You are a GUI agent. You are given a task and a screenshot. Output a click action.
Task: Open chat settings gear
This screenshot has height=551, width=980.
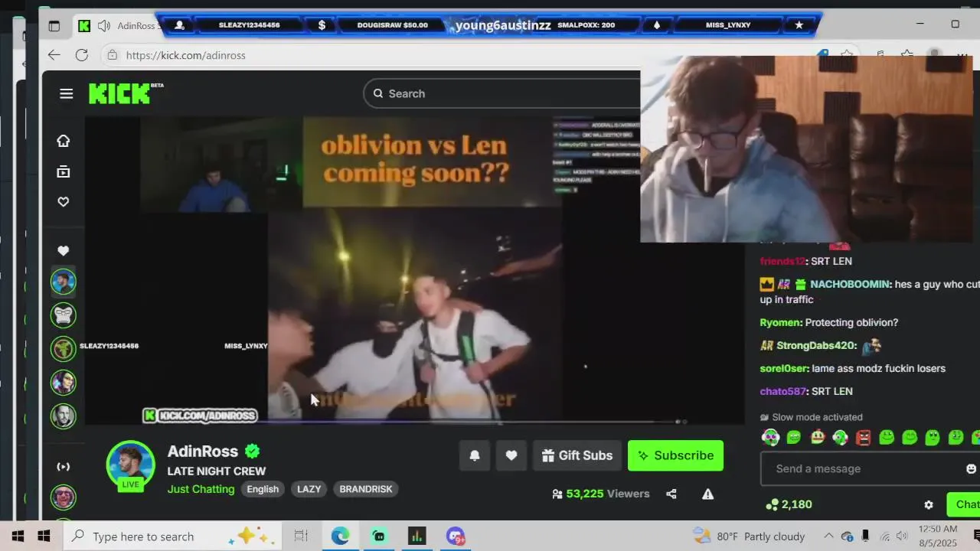coord(929,505)
